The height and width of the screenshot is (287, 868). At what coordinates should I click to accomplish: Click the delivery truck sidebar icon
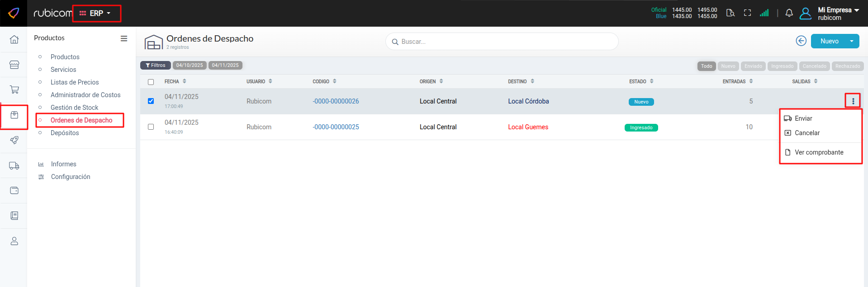coord(14,166)
